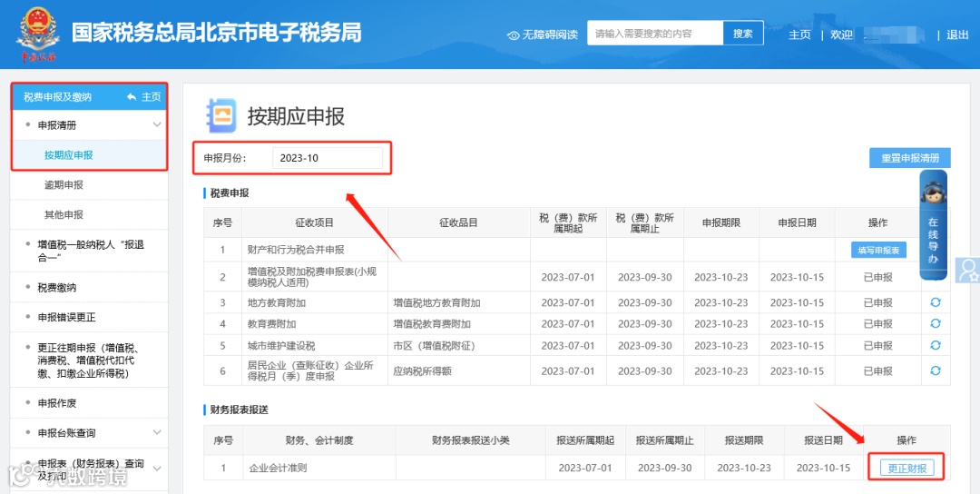Click the eye icon for 无障碍阅读
This screenshot has height=494, width=980.
point(513,35)
